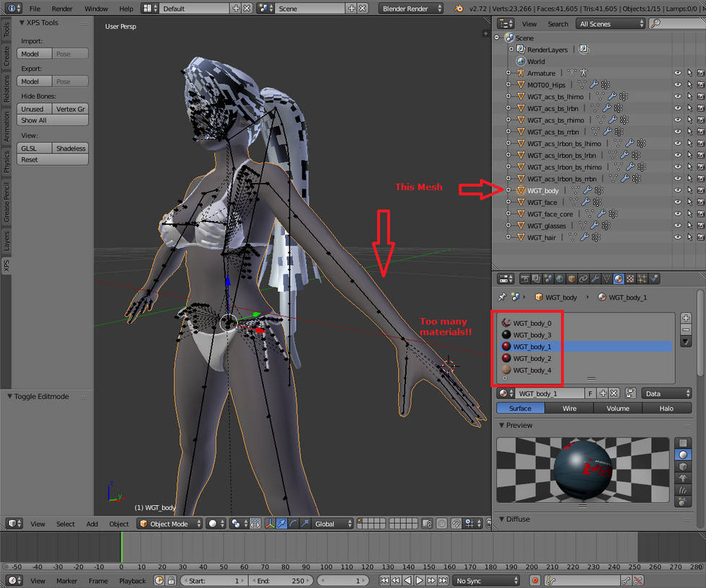The width and height of the screenshot is (706, 588).
Task: Remove material slot with minus button
Action: click(x=686, y=330)
